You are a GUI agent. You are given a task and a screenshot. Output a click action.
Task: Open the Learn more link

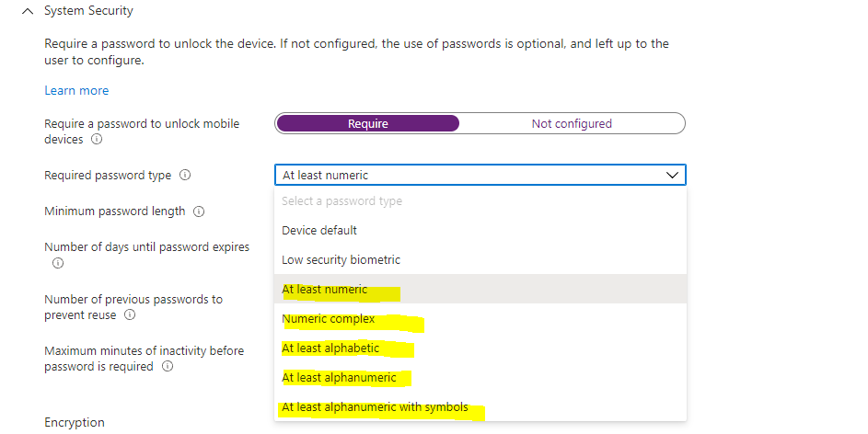pos(76,91)
